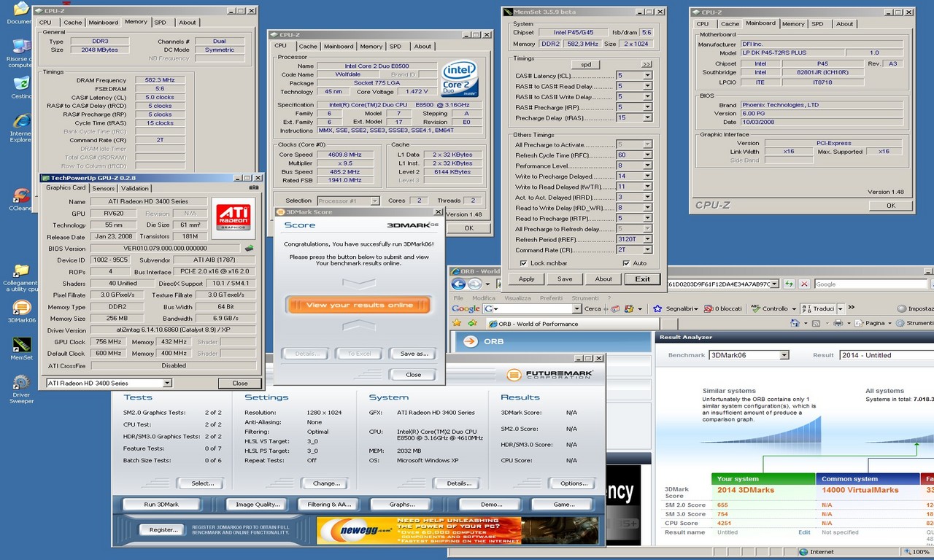The height and width of the screenshot is (560, 934).
Task: Click the Home icon in browser toolbar
Action: click(x=796, y=323)
